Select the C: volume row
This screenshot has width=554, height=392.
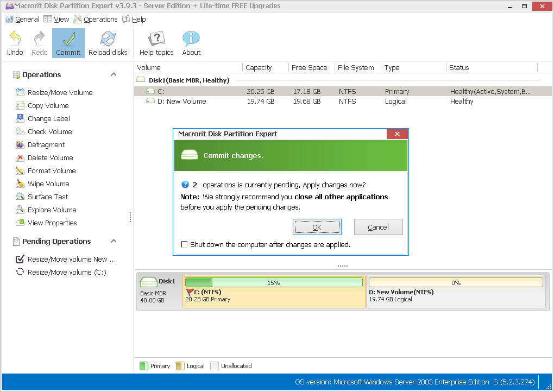tap(343, 91)
